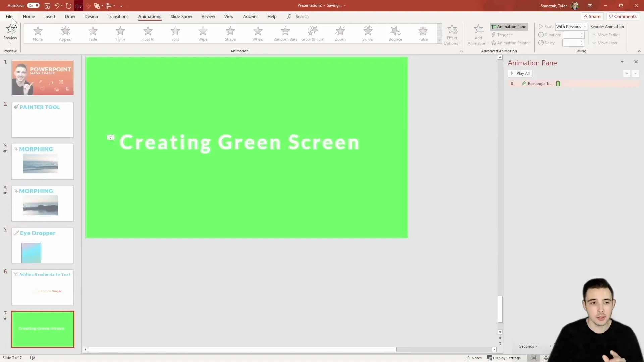Apply the Float In animation effect
The height and width of the screenshot is (362, 644).
click(148, 34)
